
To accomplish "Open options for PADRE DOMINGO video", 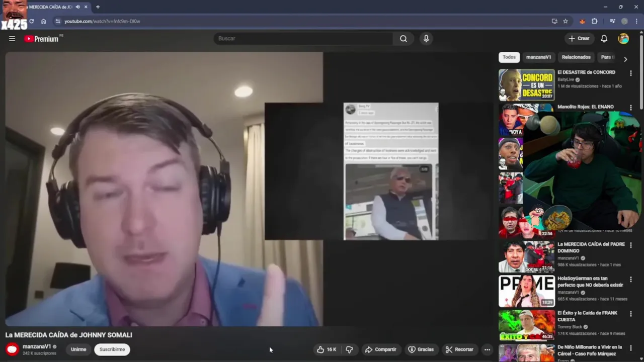I will pyautogui.click(x=630, y=245).
